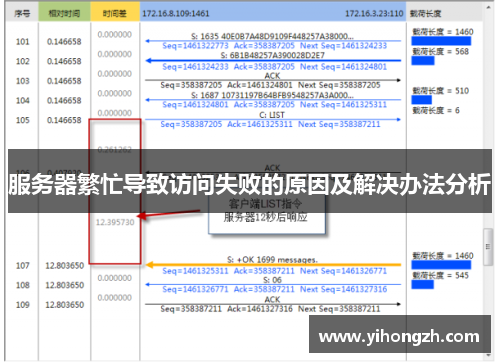
Task: Click the 12.395730 time difference value
Action: [x=115, y=222]
